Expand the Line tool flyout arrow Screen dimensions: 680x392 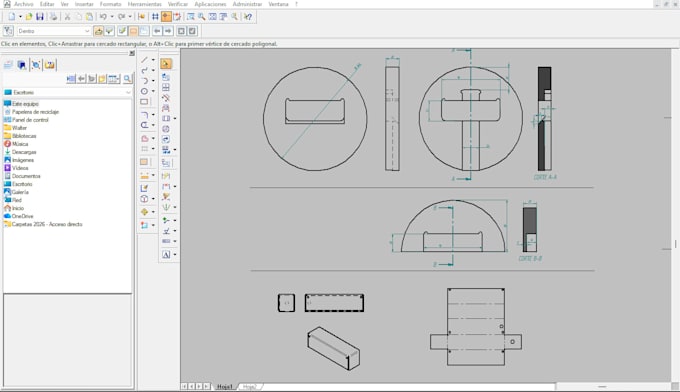[x=153, y=60]
